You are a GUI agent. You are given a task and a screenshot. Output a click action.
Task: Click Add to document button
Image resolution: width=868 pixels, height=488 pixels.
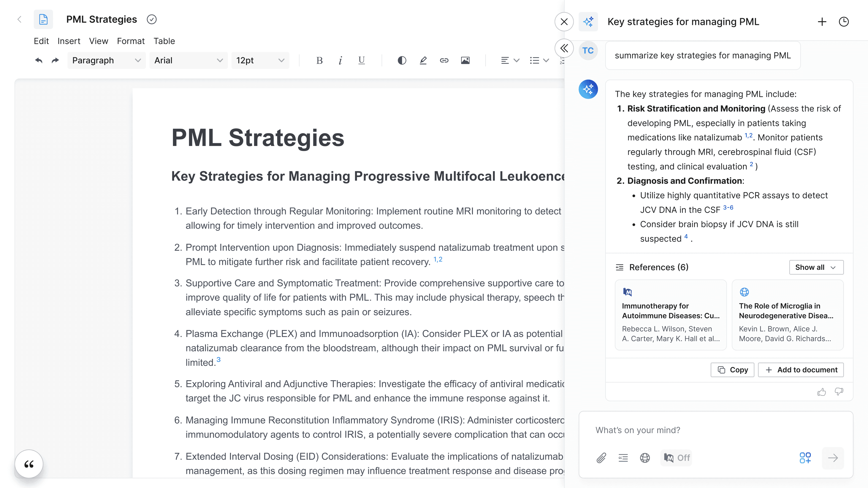tap(801, 370)
